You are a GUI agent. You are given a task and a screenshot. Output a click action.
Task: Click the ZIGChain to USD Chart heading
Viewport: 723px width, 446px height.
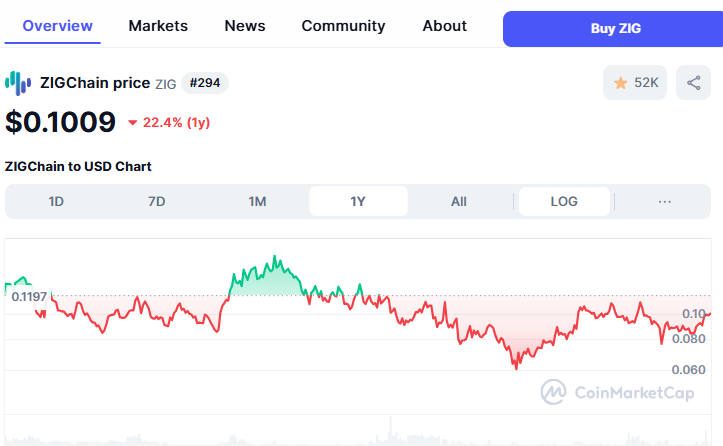(78, 167)
